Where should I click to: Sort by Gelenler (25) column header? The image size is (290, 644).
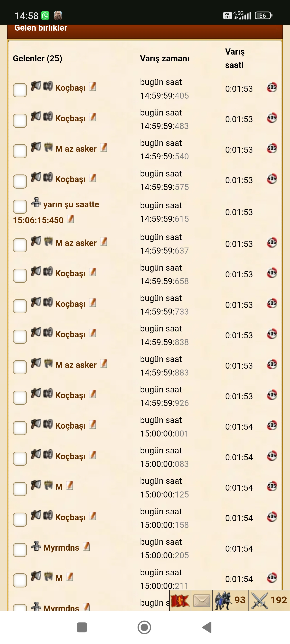point(37,59)
